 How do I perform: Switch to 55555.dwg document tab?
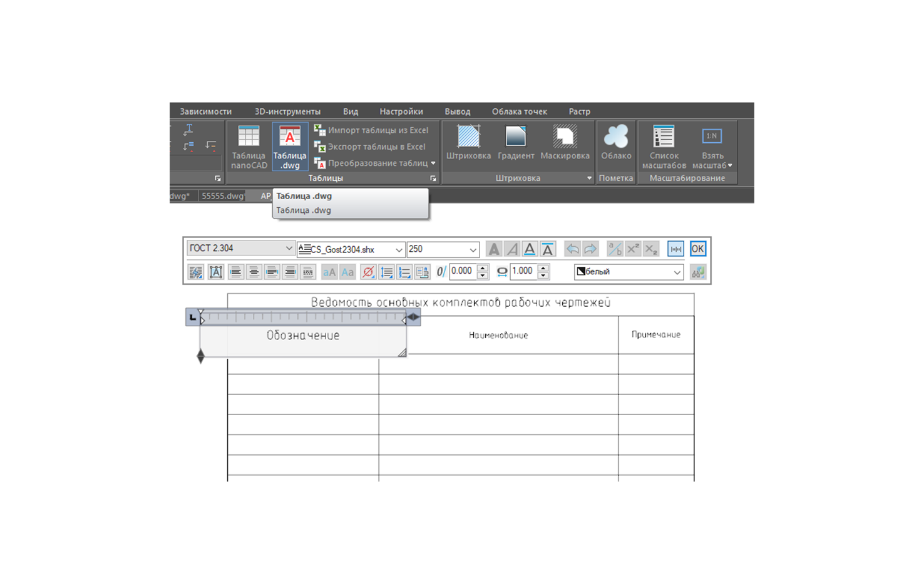222,196
